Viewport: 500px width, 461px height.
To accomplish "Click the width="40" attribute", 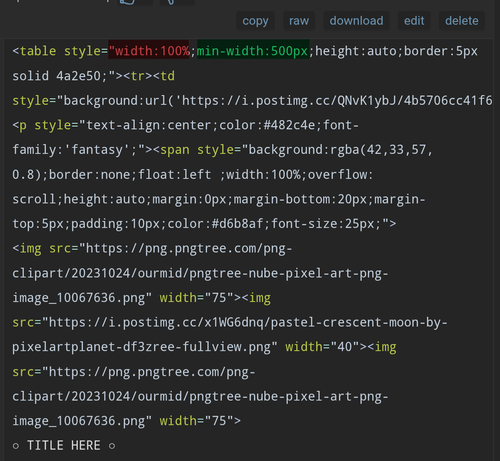I will [x=322, y=347].
